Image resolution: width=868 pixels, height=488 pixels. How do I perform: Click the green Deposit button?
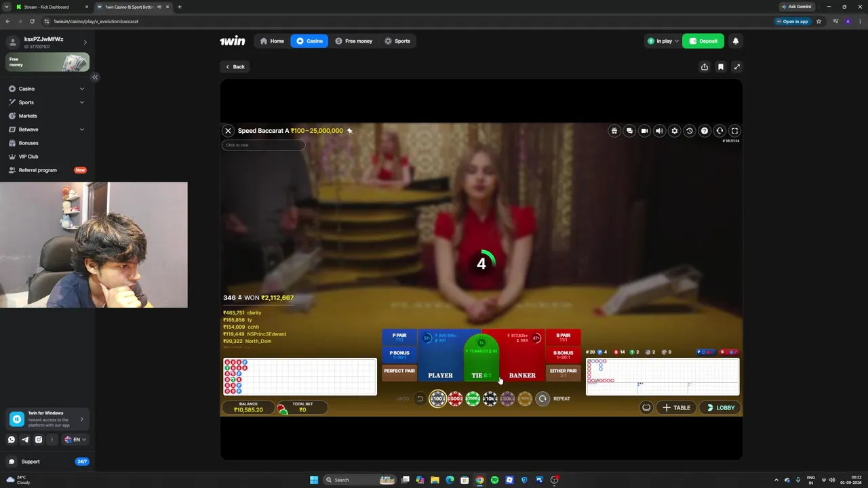(x=703, y=41)
